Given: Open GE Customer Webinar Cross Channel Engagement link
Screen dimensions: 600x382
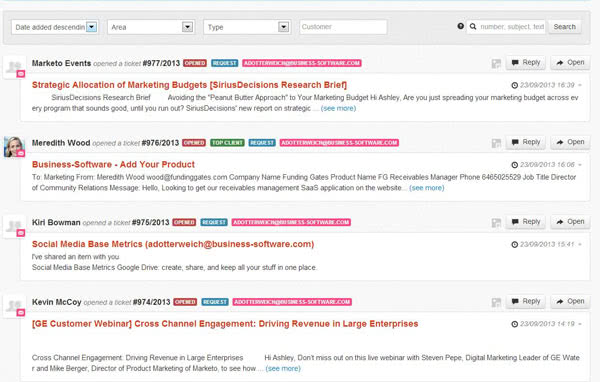Looking at the screenshot, I should (225, 324).
